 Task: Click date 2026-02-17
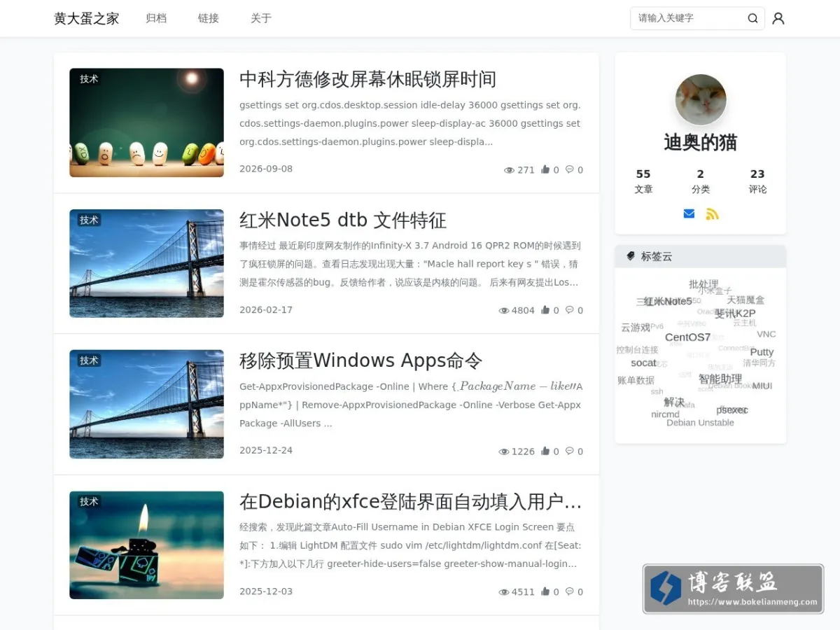[266, 309]
